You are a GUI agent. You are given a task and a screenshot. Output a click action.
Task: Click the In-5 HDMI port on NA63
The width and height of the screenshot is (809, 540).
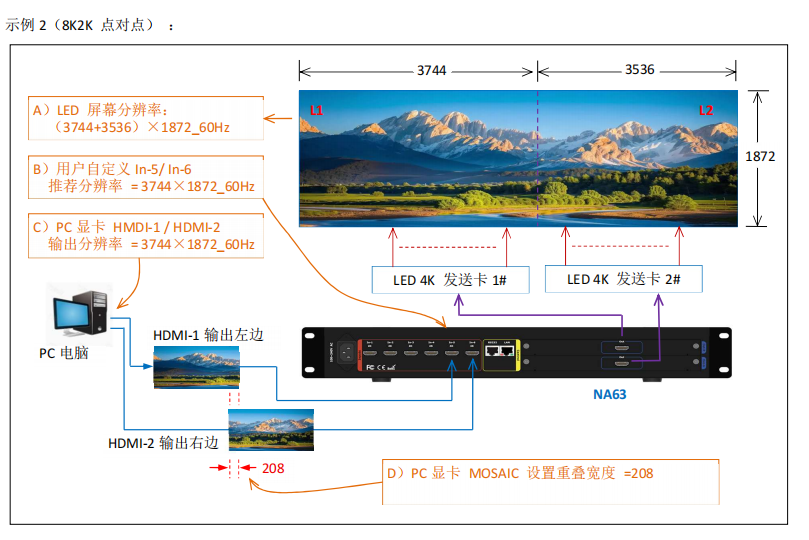coord(451,353)
